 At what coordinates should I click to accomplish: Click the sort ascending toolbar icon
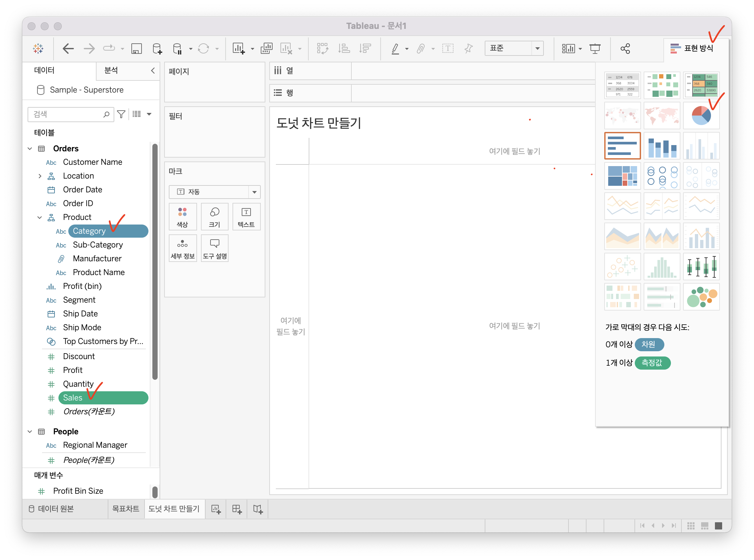click(344, 49)
